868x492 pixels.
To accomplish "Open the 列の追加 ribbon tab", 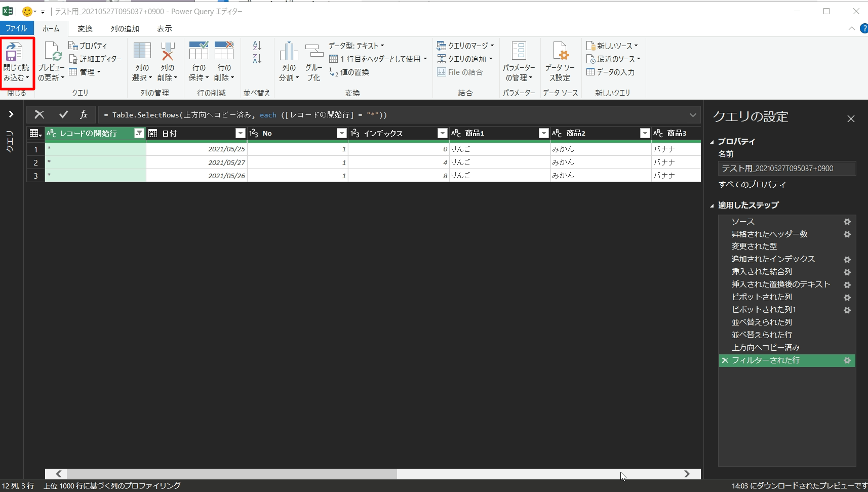I will pos(125,28).
